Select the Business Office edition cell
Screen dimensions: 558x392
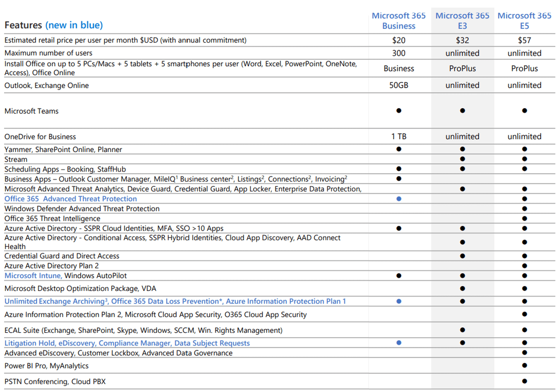point(398,69)
